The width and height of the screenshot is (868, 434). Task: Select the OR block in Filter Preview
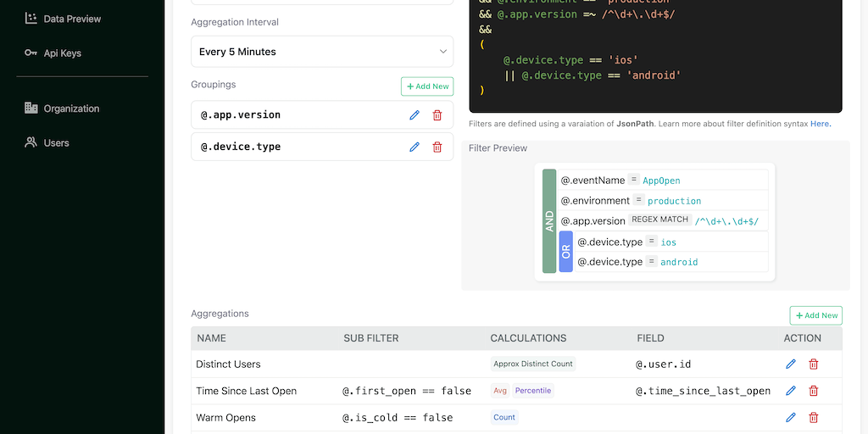coord(565,252)
